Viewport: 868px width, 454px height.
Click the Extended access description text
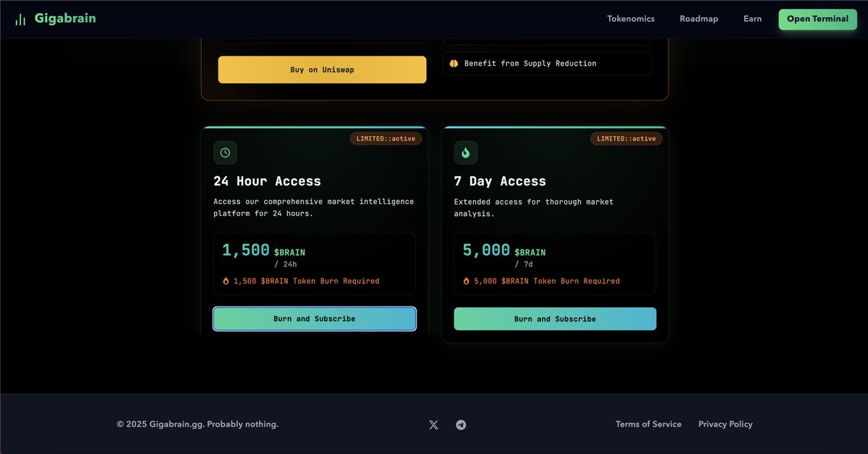[x=534, y=207]
